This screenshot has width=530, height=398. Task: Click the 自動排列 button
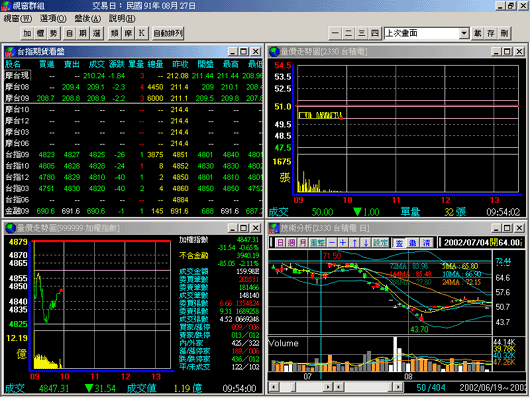point(168,33)
